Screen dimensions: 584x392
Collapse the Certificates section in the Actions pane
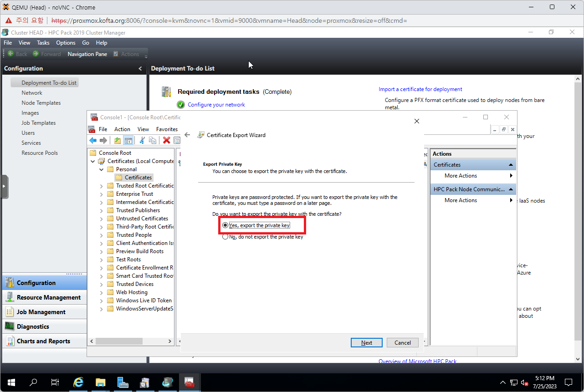tap(511, 165)
